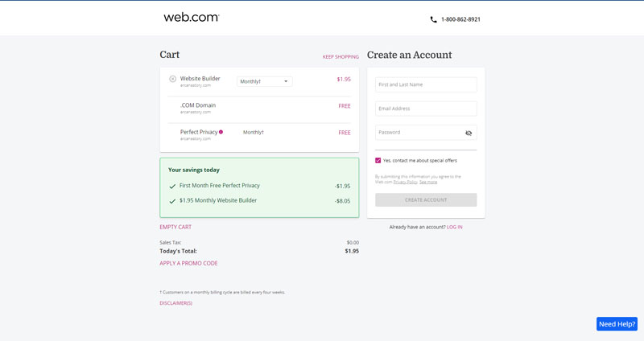
Task: Open the Privacy Policy link
Action: [406, 182]
